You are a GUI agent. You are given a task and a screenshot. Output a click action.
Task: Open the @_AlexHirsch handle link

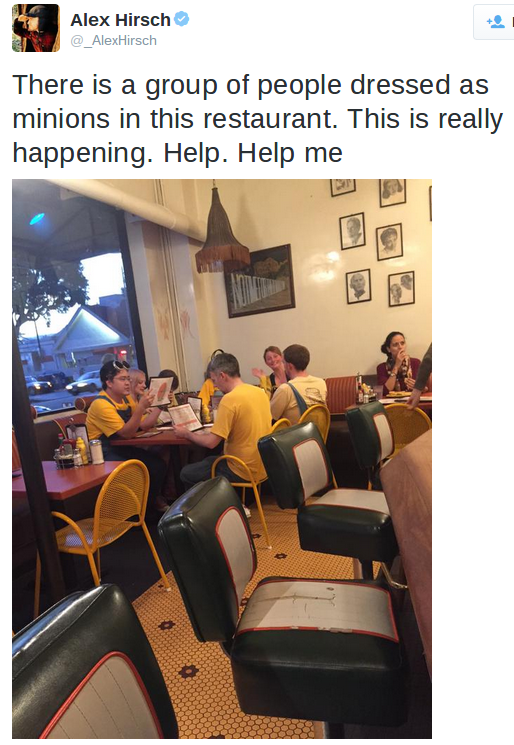point(114,41)
